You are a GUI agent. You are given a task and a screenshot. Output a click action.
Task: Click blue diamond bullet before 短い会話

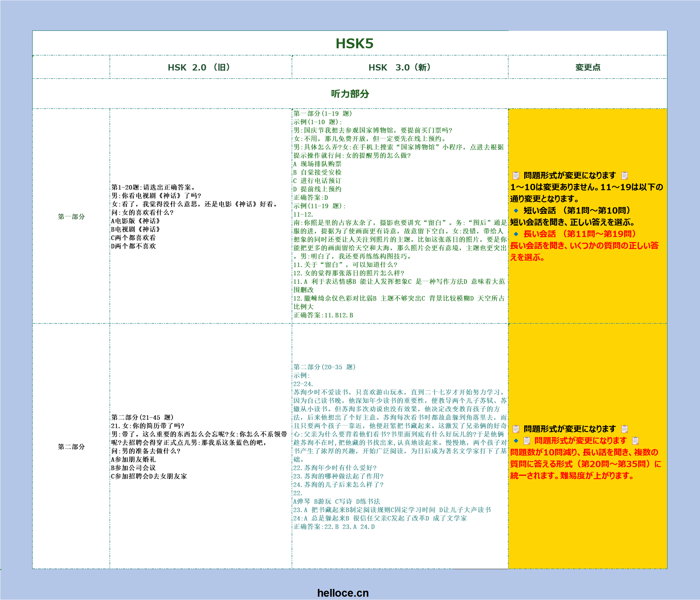(x=516, y=211)
